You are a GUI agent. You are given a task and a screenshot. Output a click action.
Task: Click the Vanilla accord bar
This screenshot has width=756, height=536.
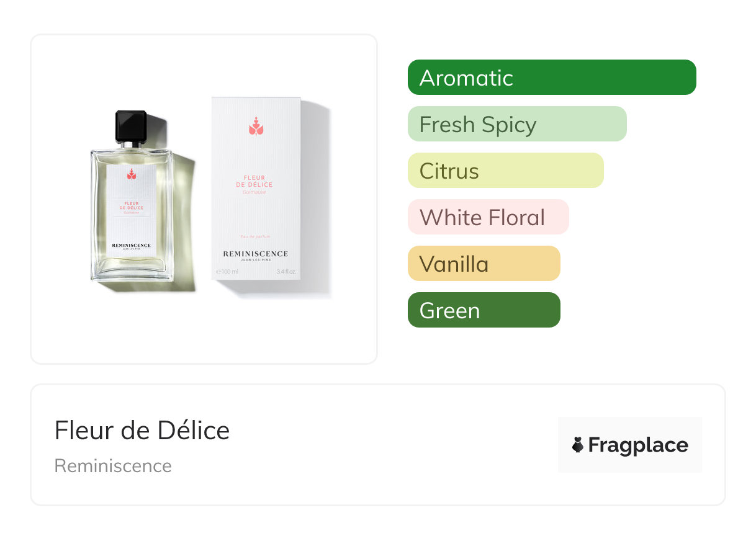pos(484,264)
